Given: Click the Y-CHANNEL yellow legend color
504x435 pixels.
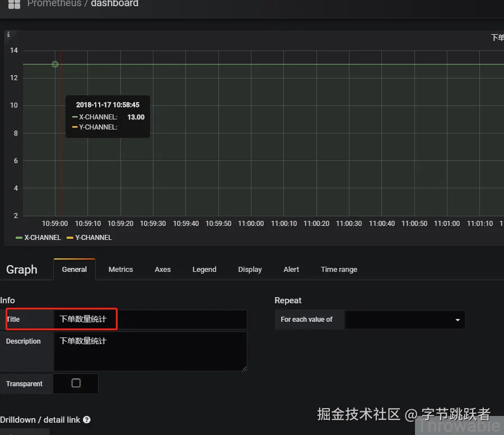Looking at the screenshot, I should (x=70, y=238).
